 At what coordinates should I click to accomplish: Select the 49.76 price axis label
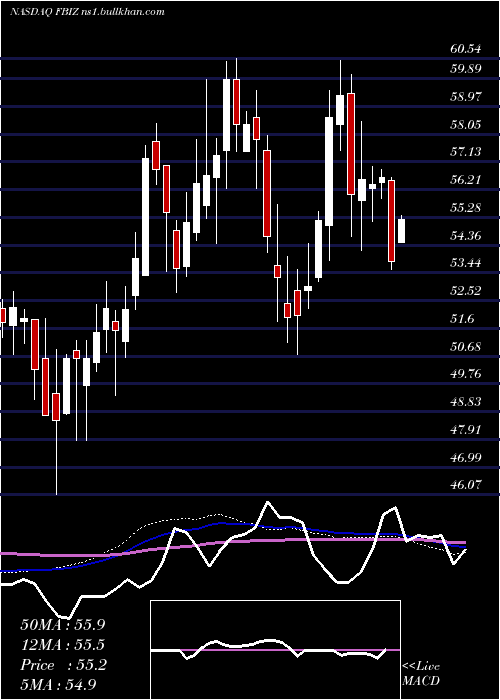[x=466, y=374]
